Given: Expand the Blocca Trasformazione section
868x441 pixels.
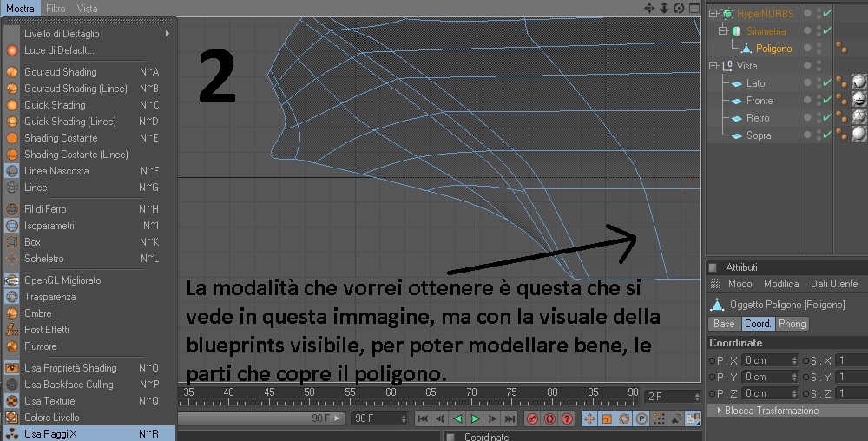Looking at the screenshot, I should pos(720,411).
